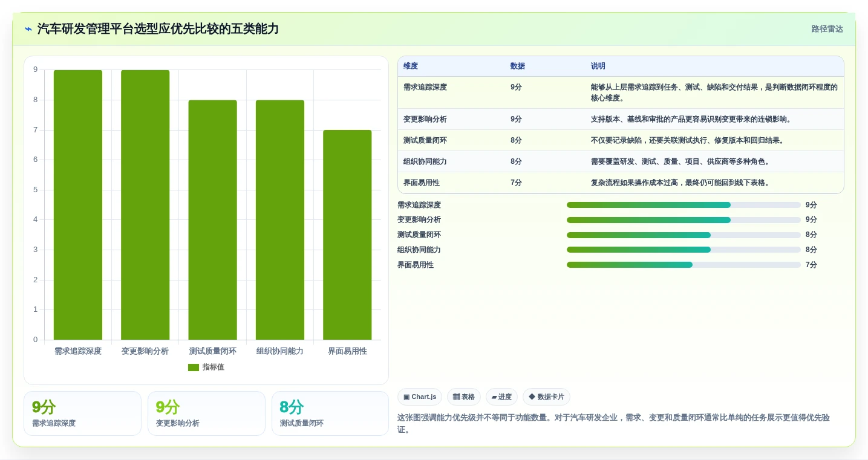Click description starting 支持版本、基线和审批

(x=691, y=119)
